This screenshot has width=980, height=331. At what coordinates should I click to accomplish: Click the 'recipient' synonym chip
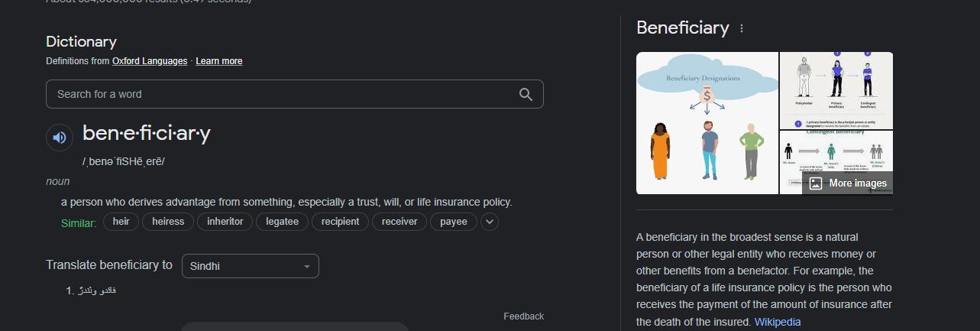pyautogui.click(x=340, y=222)
